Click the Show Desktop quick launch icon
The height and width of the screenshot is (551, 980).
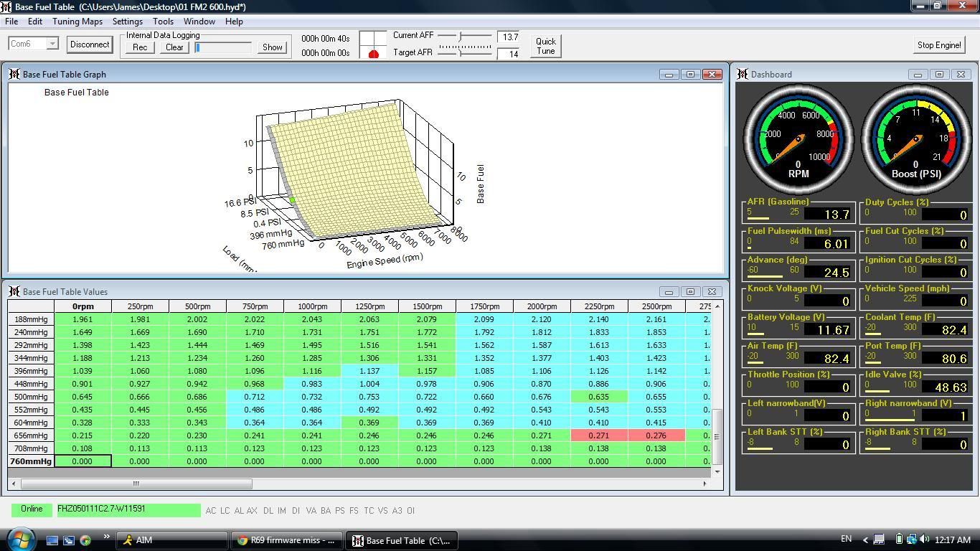pos(52,540)
